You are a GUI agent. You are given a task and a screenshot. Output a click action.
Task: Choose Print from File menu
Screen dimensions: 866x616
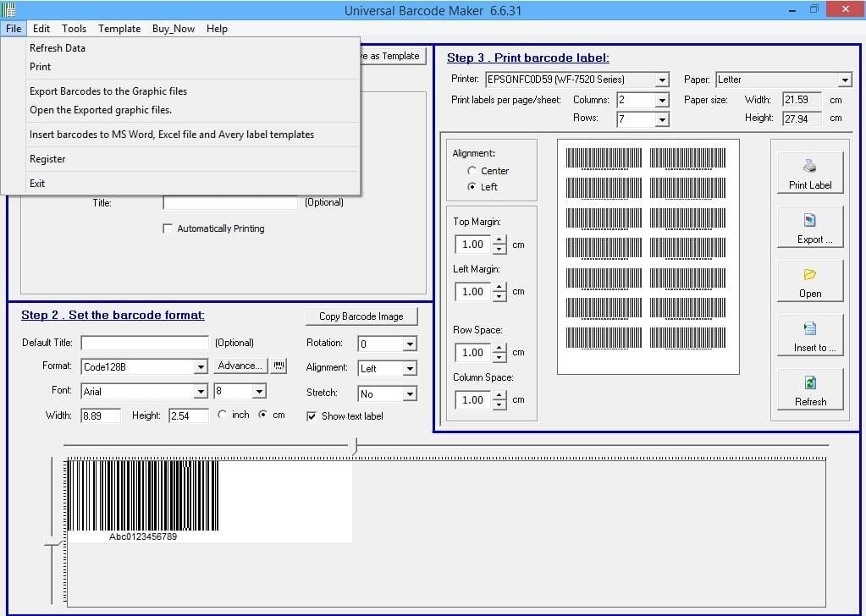point(193,67)
